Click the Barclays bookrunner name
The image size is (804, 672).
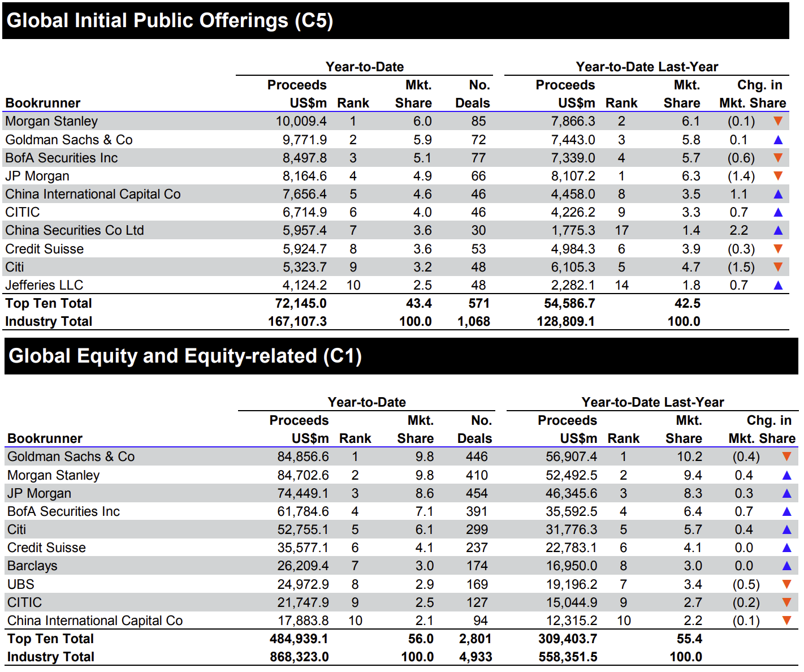32,566
